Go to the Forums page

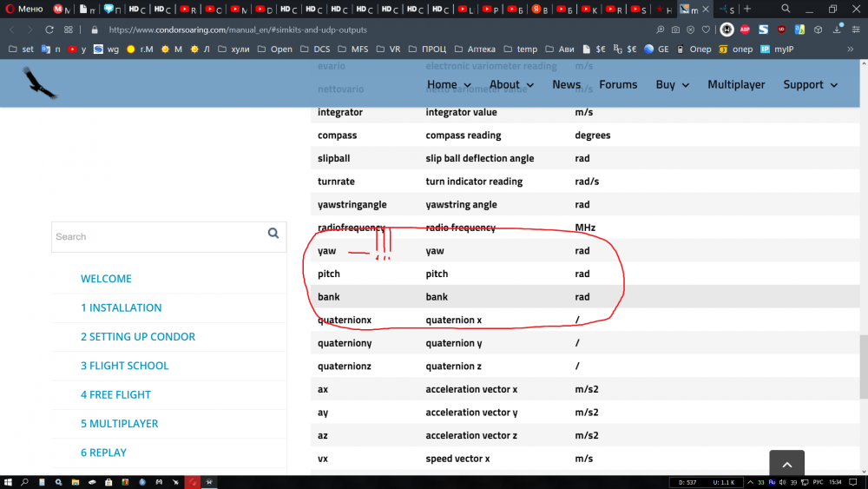tap(618, 84)
